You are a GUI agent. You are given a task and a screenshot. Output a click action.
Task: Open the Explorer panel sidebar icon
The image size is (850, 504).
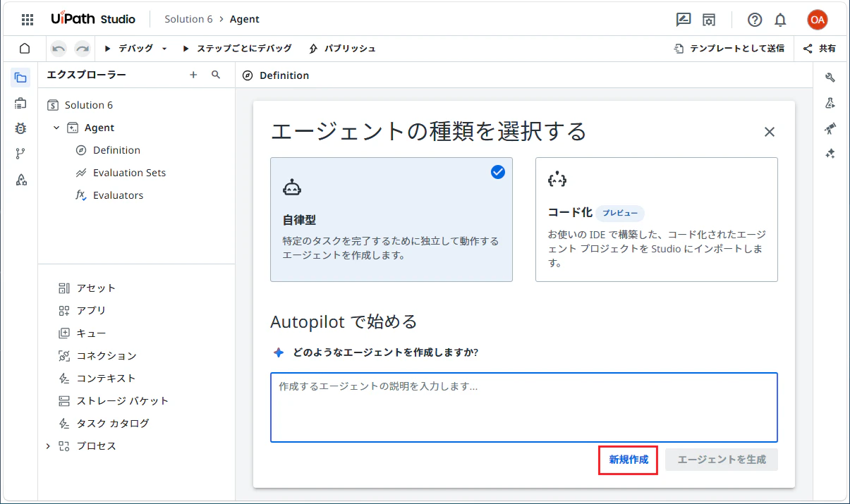20,78
